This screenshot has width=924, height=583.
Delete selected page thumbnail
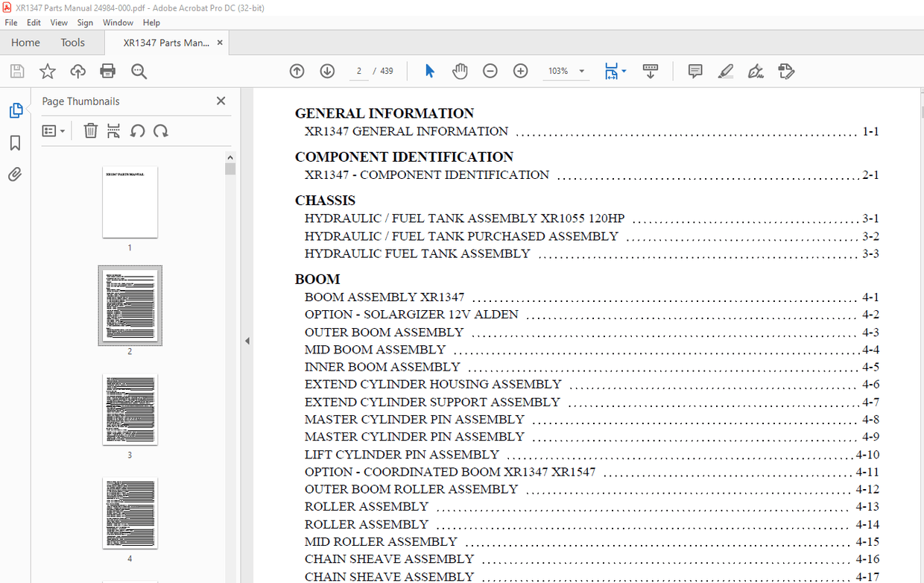click(x=90, y=130)
